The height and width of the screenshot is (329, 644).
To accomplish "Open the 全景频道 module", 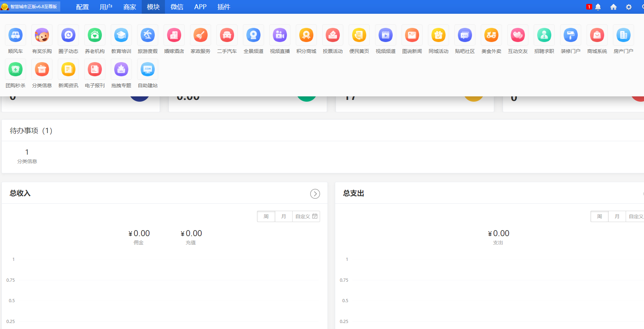I will coord(253,40).
